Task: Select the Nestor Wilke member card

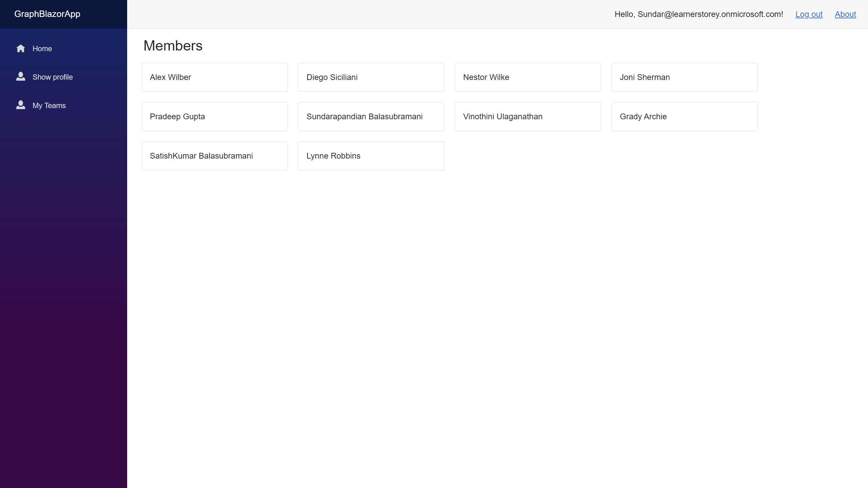Action: 528,77
